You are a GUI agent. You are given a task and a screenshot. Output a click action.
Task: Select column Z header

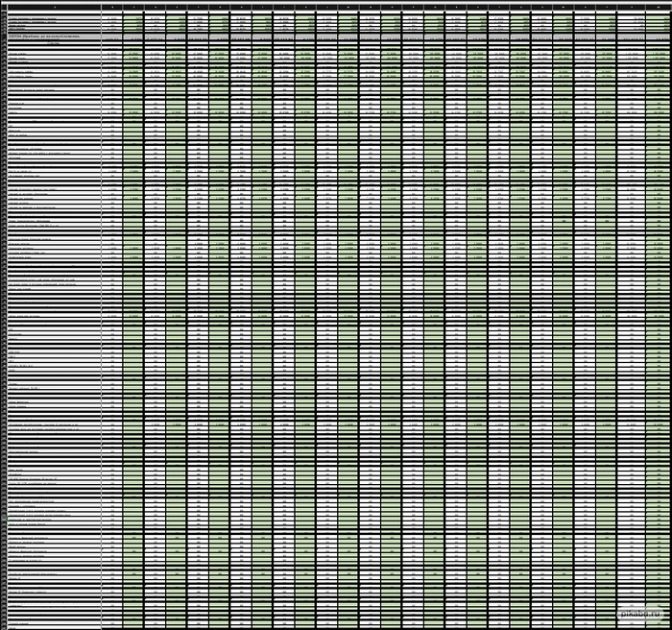[633, 7]
